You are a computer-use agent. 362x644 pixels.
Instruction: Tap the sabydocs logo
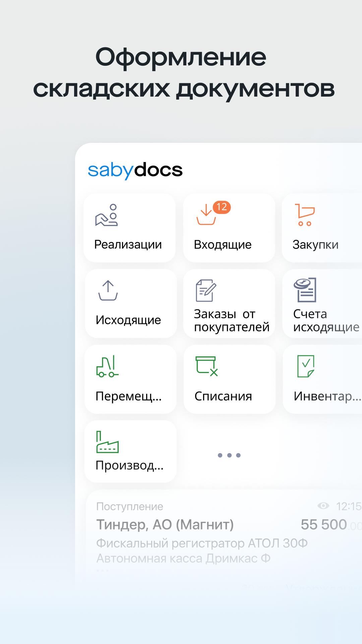[135, 170]
